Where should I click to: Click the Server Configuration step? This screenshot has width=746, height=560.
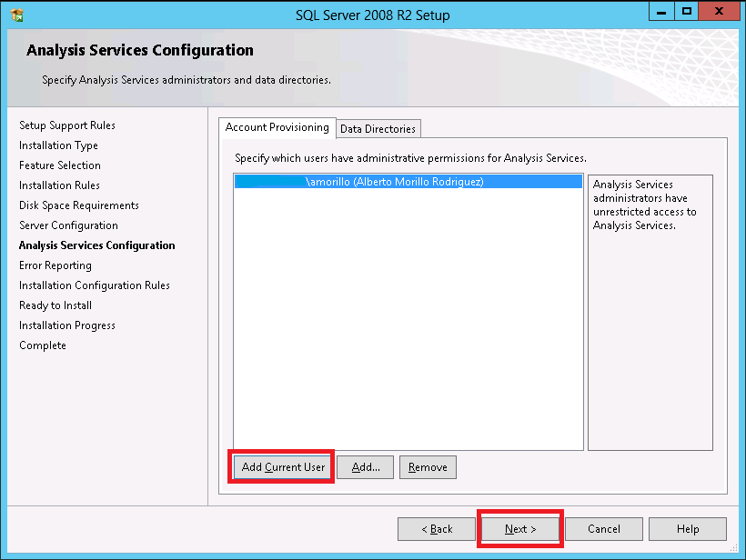68,225
